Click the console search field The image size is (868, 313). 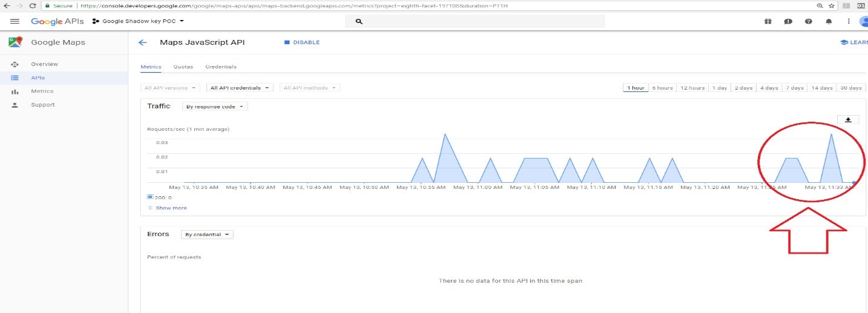(x=475, y=21)
